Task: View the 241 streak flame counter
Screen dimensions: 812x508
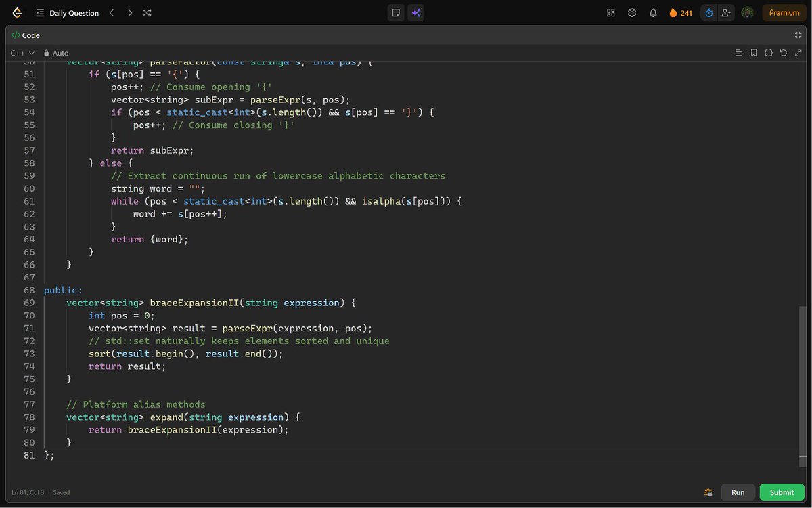Action: (680, 13)
